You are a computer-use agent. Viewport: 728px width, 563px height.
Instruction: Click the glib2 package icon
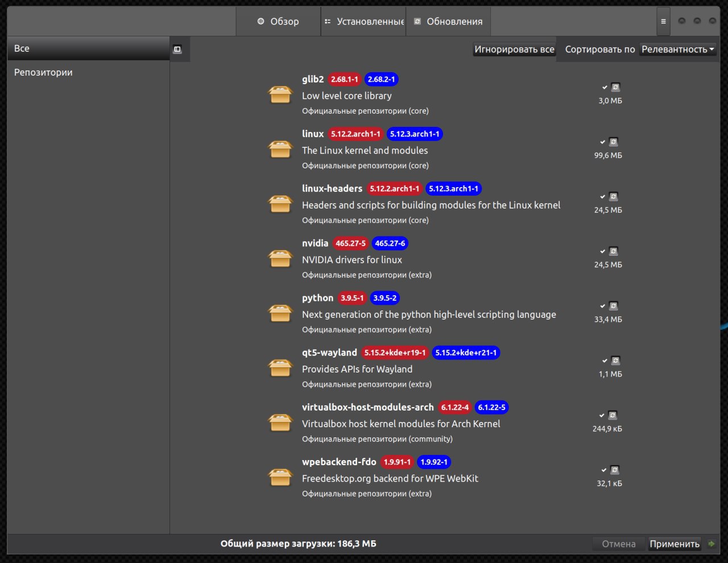(280, 95)
